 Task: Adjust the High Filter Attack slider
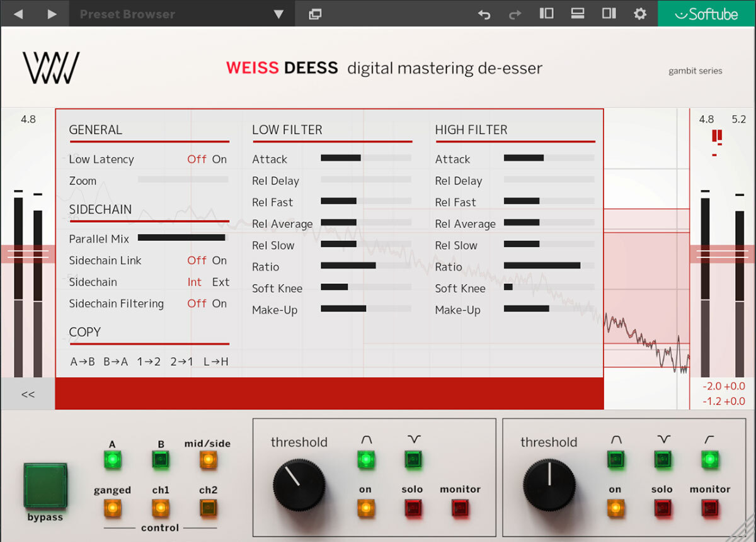click(x=549, y=158)
